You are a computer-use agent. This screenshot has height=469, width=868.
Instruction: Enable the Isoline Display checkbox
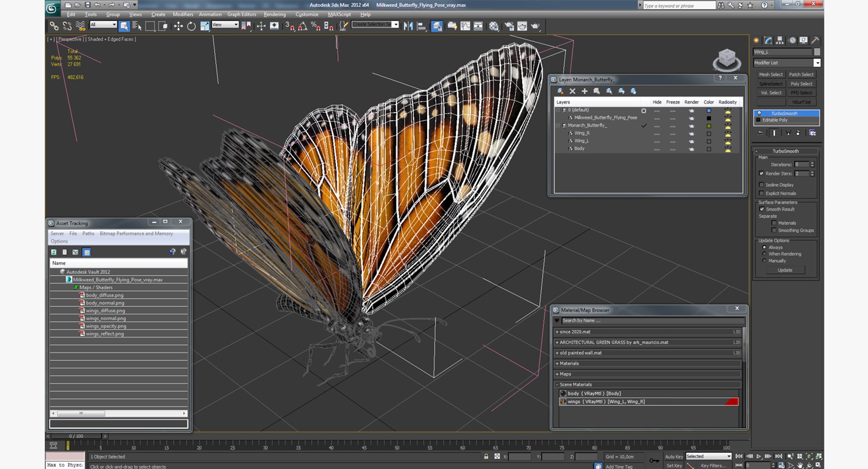[762, 185]
